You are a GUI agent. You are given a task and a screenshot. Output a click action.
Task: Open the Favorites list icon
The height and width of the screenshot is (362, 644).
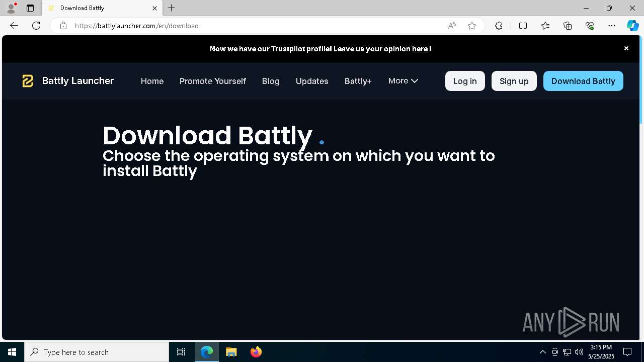click(x=545, y=26)
